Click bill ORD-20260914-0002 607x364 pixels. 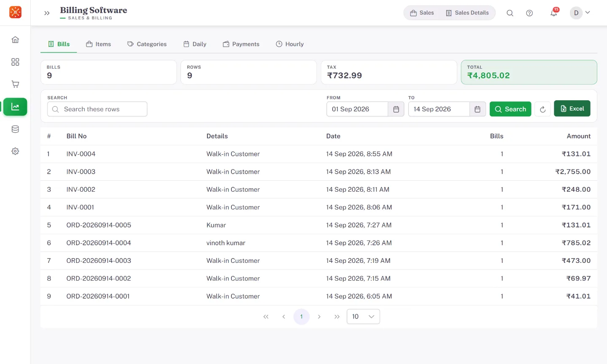tap(99, 278)
